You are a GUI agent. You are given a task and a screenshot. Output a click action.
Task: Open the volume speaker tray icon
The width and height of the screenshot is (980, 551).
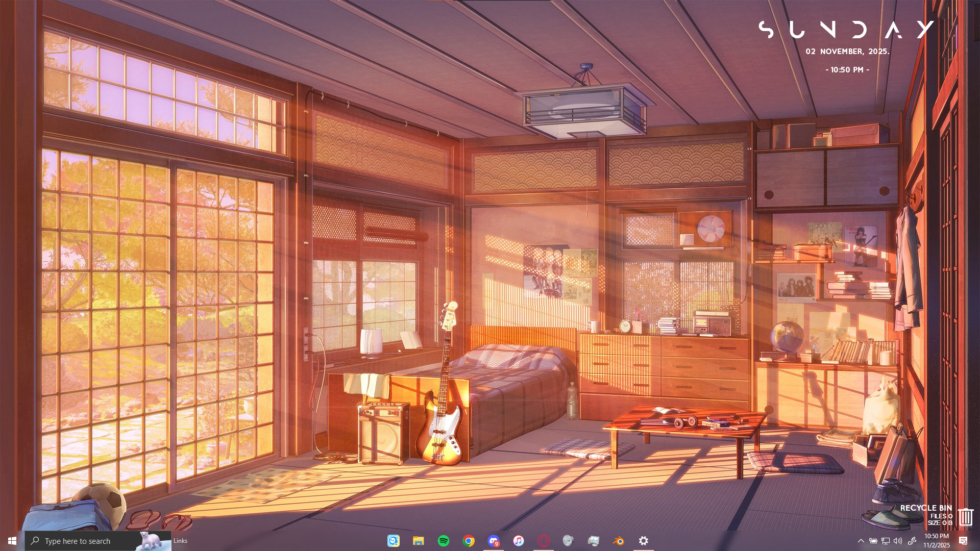pyautogui.click(x=898, y=541)
